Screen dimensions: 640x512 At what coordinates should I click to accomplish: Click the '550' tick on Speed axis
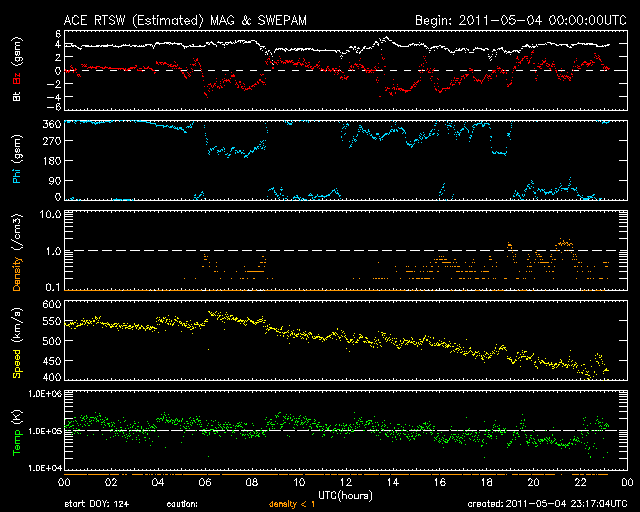click(x=52, y=322)
